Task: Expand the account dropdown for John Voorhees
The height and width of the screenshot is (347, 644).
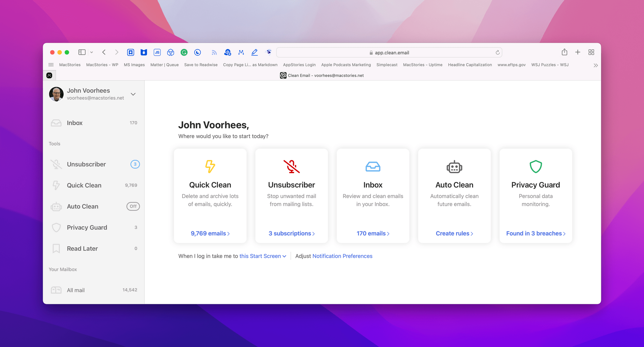Action: 132,94
